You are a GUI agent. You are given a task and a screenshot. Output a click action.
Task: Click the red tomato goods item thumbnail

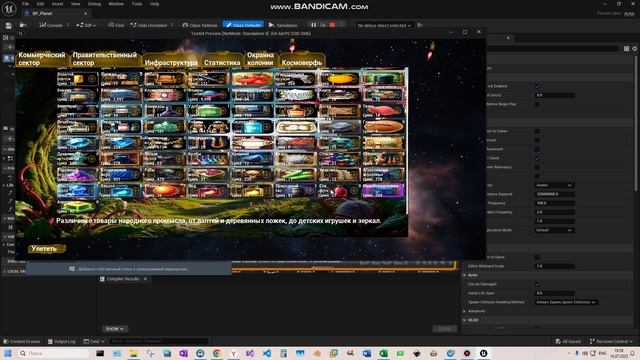tap(252, 79)
